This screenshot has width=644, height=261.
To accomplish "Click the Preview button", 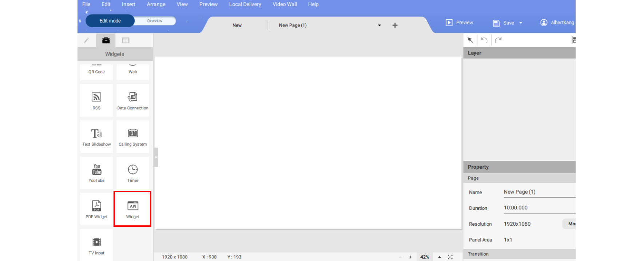I will (460, 23).
